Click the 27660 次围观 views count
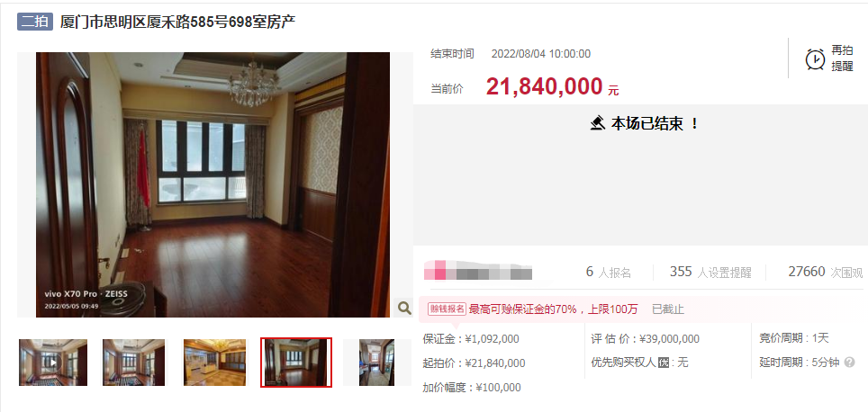Viewport: 868px width, 412px height. 826,272
